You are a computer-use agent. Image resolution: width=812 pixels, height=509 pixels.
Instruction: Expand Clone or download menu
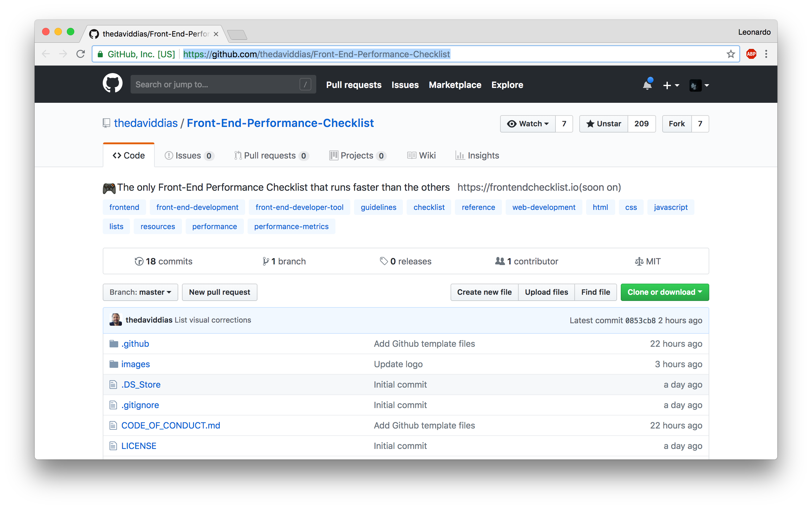click(x=664, y=292)
